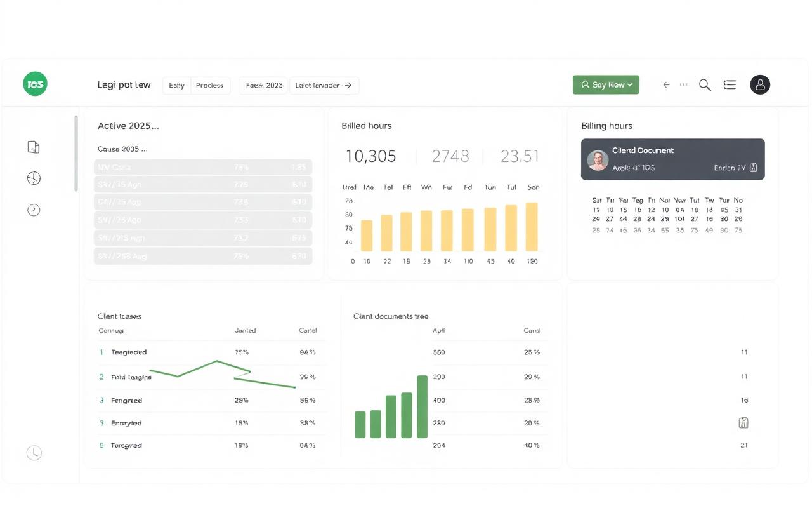
Task: Open the list menu icon in the header
Action: (x=730, y=84)
